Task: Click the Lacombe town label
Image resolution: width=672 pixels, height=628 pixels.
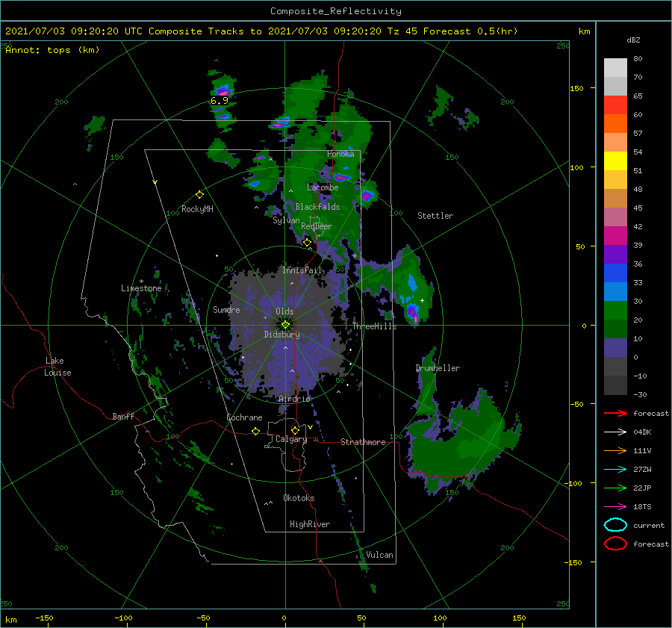Action: (323, 187)
